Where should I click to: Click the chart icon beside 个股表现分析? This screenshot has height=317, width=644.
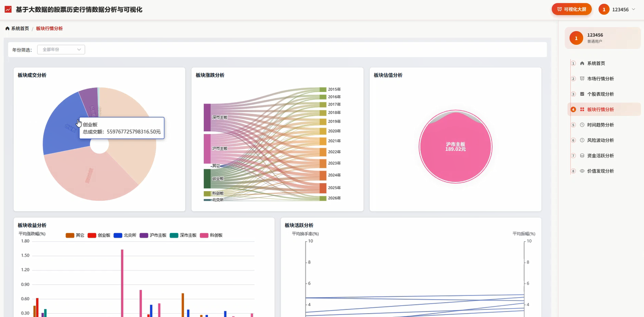tap(582, 94)
